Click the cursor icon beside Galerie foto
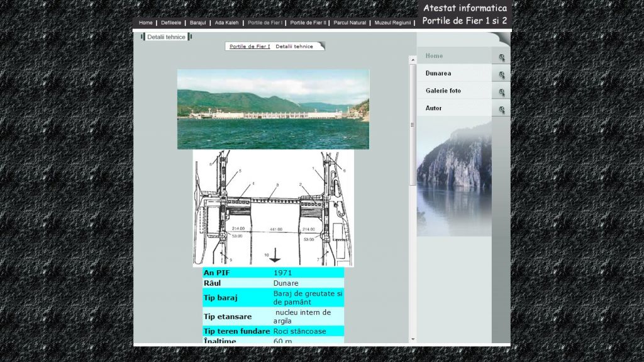Image resolution: width=644 pixels, height=362 pixels. [501, 93]
